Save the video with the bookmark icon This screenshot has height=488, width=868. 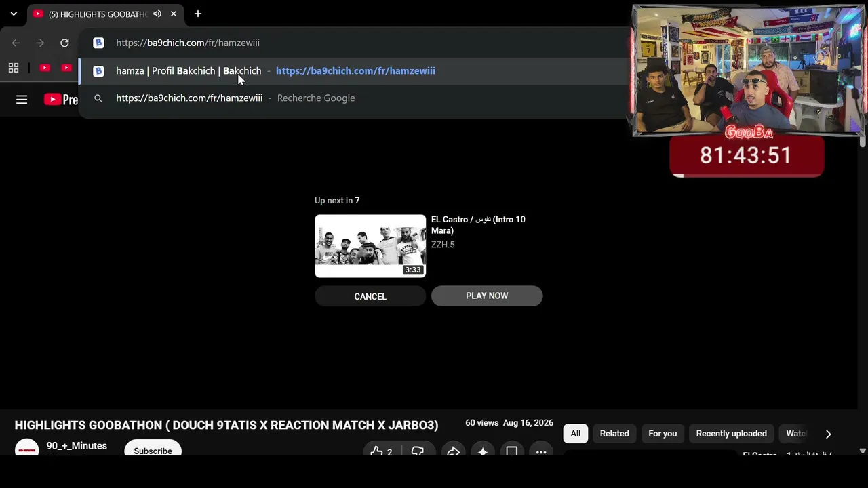tap(512, 451)
